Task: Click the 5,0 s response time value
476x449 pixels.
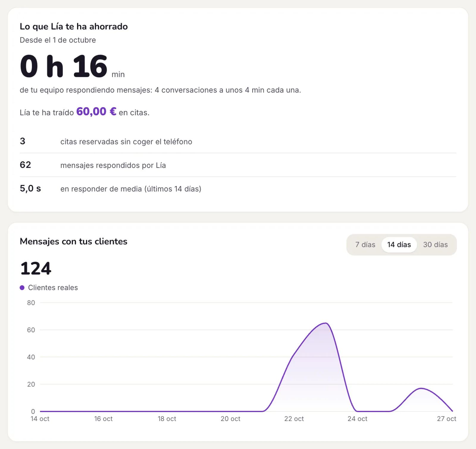Action: click(30, 188)
